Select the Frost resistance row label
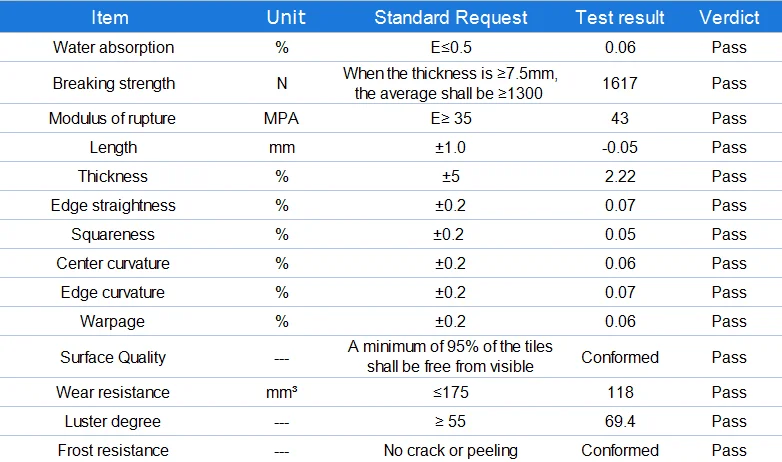The height and width of the screenshot is (462, 782). coord(113,450)
